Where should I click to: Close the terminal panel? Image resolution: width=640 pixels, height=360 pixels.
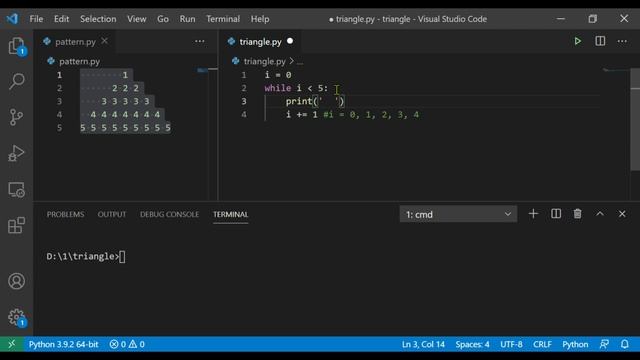[x=622, y=214]
